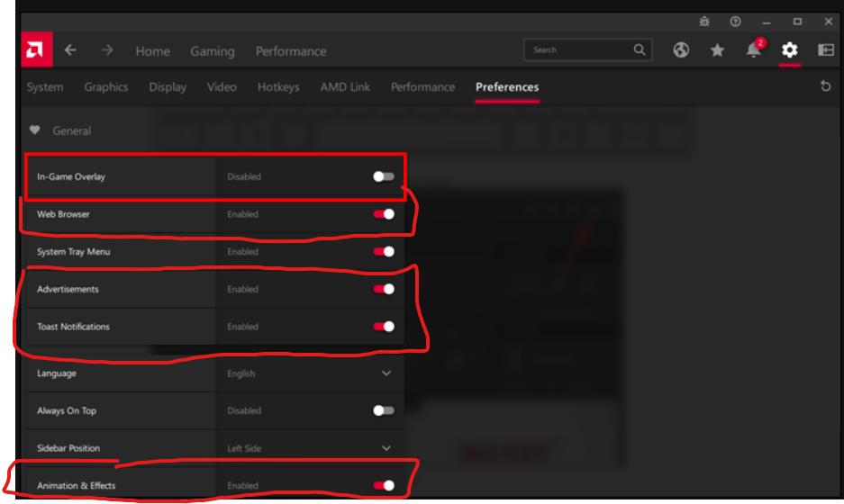Screen dimensions: 844x504
Task: Open the Home menu
Action: point(153,51)
